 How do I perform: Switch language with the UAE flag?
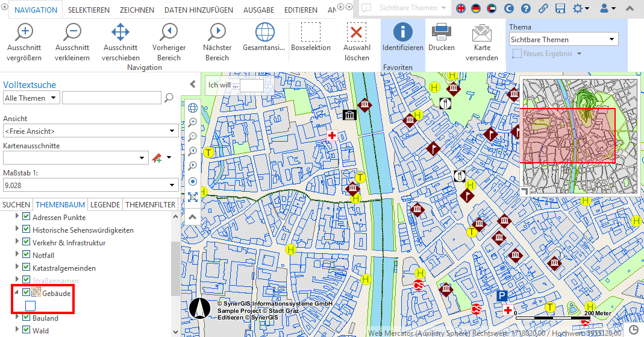[x=491, y=8]
